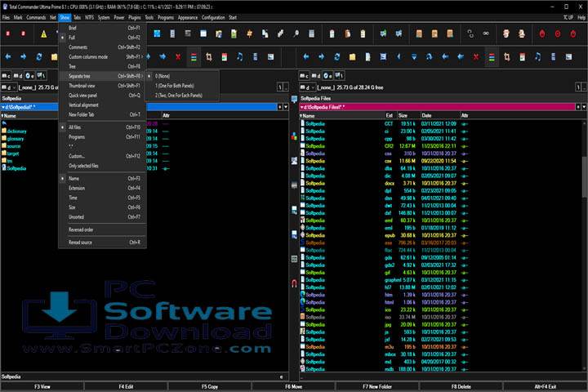Click the music note icon in right panel toolbar
The width and height of the screenshot is (588, 392).
[537, 57]
